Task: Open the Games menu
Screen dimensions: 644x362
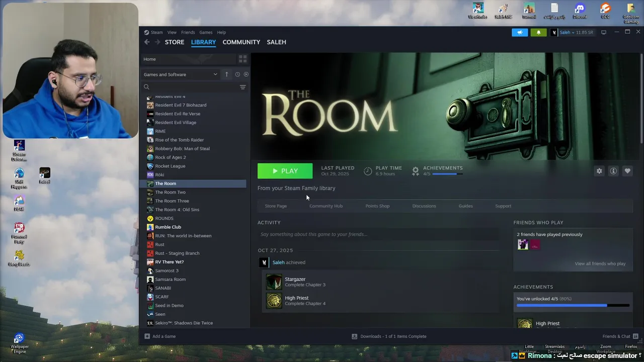Action: pyautogui.click(x=206, y=32)
